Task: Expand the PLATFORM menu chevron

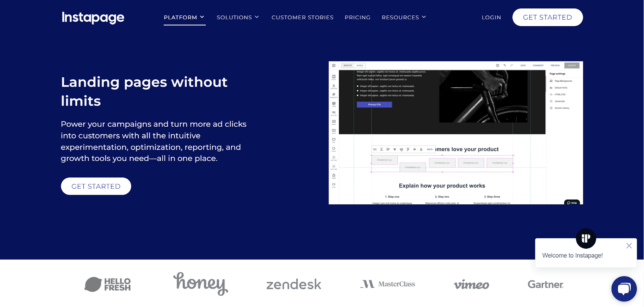Action: [202, 17]
